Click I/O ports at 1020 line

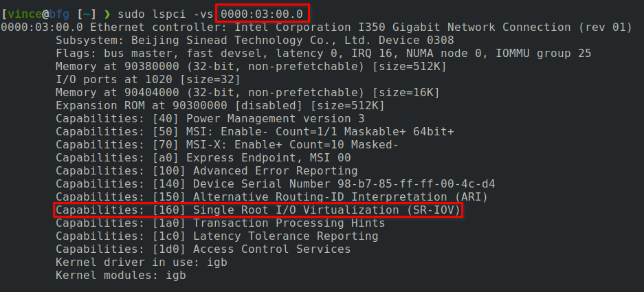(x=148, y=80)
